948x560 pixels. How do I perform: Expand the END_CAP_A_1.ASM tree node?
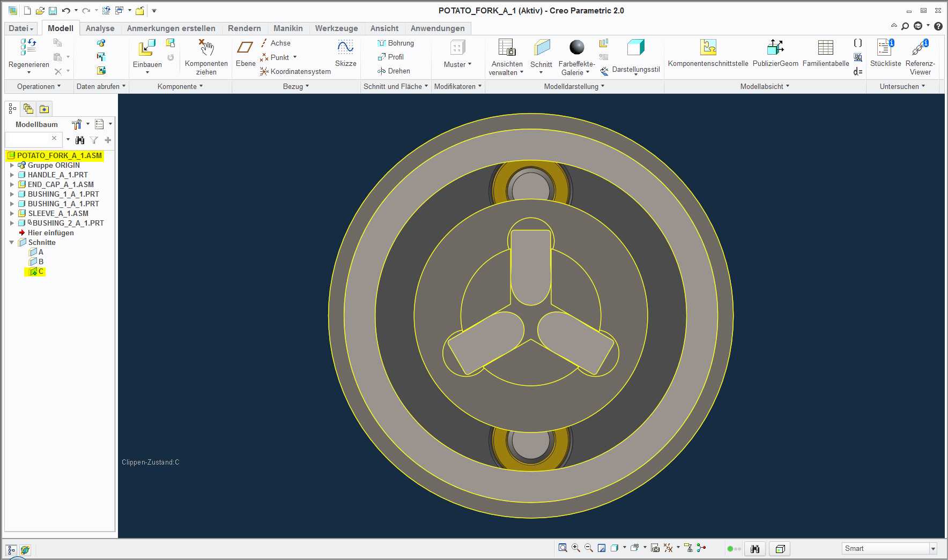[12, 184]
